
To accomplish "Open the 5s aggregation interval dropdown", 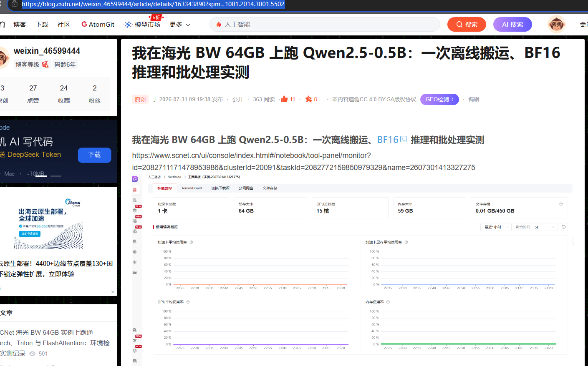I will tap(545, 227).
